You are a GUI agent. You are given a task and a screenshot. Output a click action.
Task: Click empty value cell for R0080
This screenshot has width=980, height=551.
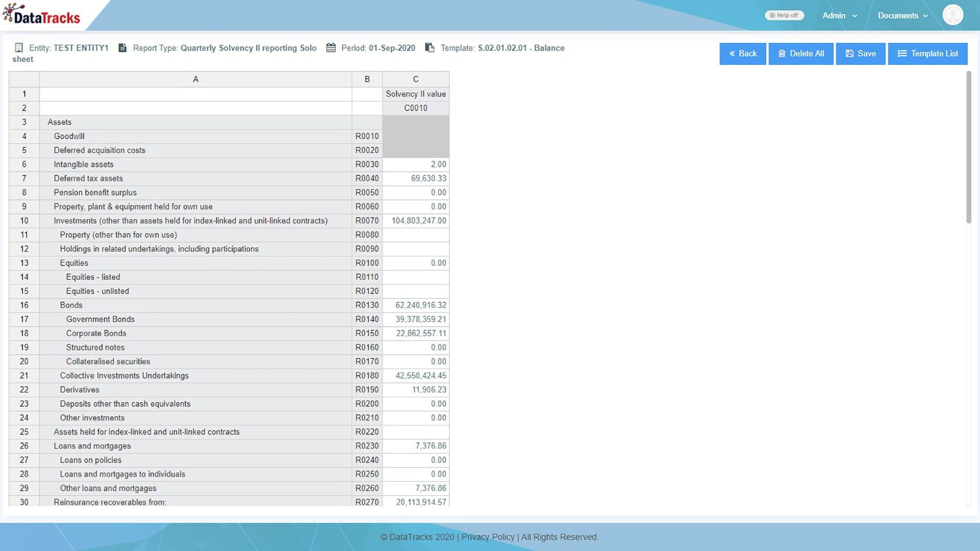[x=416, y=235]
